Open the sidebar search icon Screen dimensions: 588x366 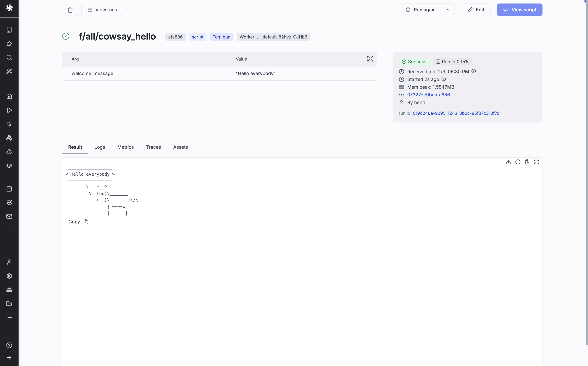pyautogui.click(x=9, y=57)
